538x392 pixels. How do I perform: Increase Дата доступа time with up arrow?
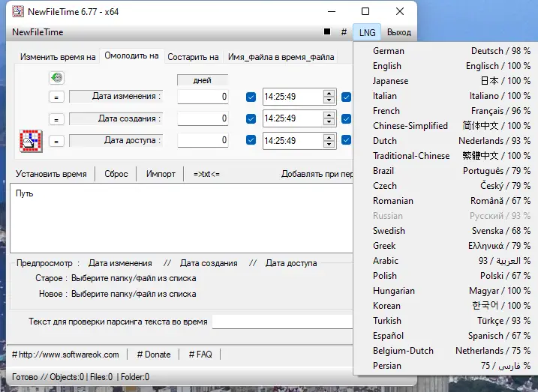pyautogui.click(x=329, y=136)
